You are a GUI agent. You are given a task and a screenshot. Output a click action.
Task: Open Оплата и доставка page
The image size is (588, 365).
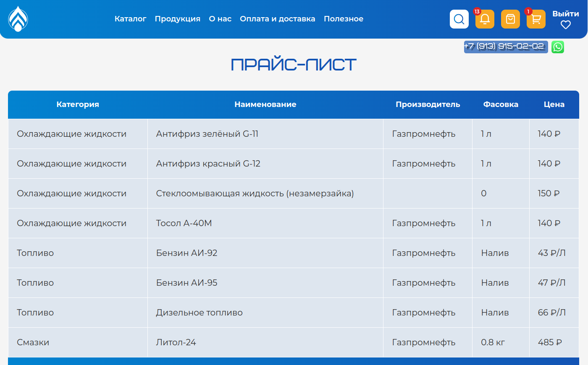(278, 19)
